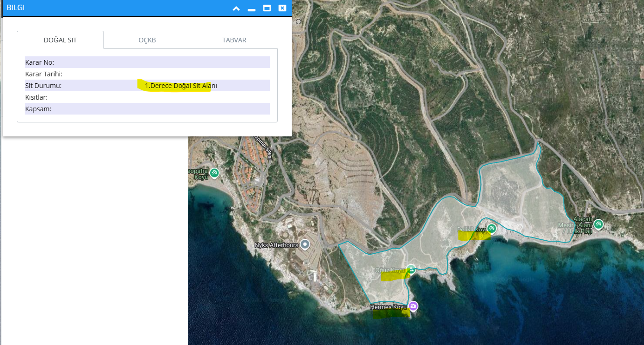Close the BİLGİ info window

(x=282, y=8)
